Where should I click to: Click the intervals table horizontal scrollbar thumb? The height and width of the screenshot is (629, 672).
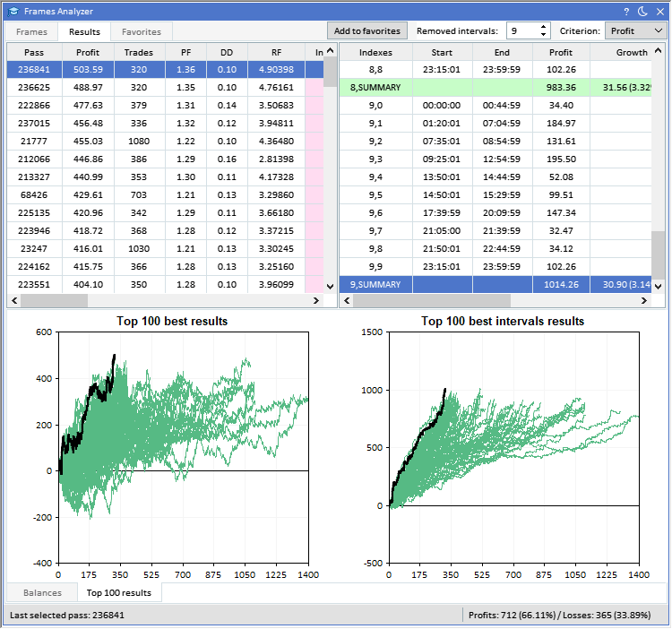click(432, 301)
